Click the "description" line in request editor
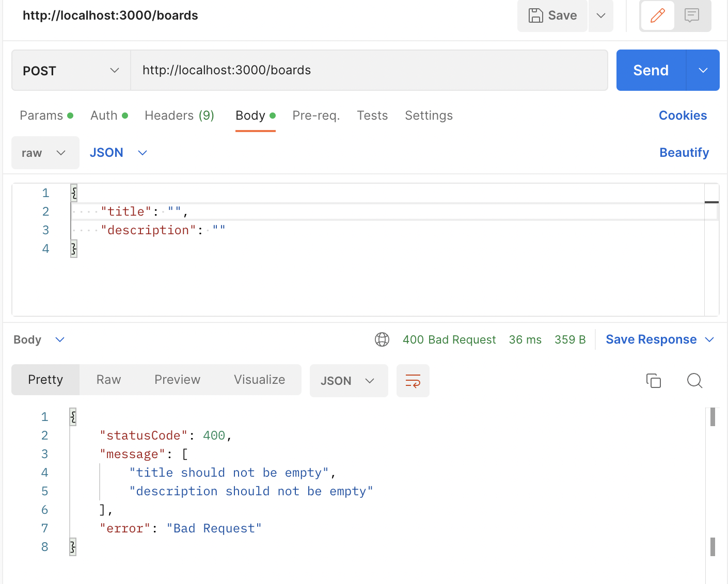 click(387, 230)
